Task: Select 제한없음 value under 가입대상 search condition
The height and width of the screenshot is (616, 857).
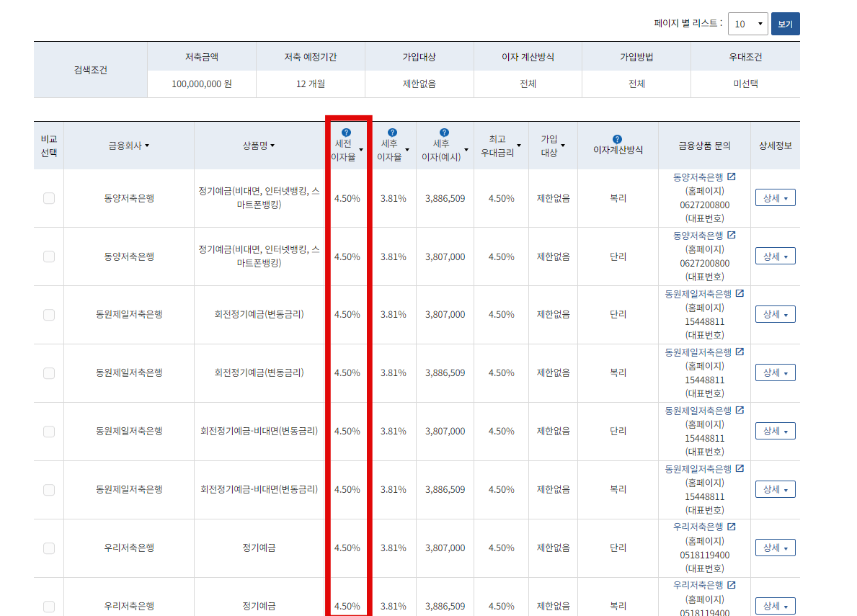Action: (x=419, y=84)
